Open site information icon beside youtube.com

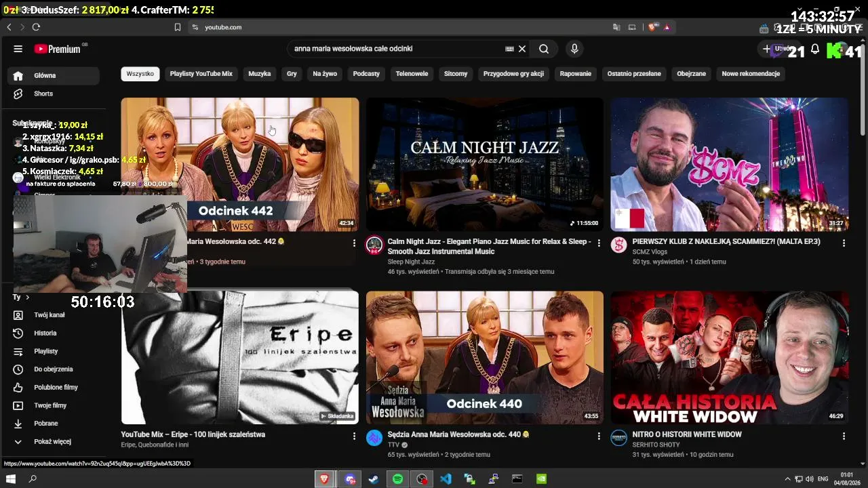click(x=195, y=27)
